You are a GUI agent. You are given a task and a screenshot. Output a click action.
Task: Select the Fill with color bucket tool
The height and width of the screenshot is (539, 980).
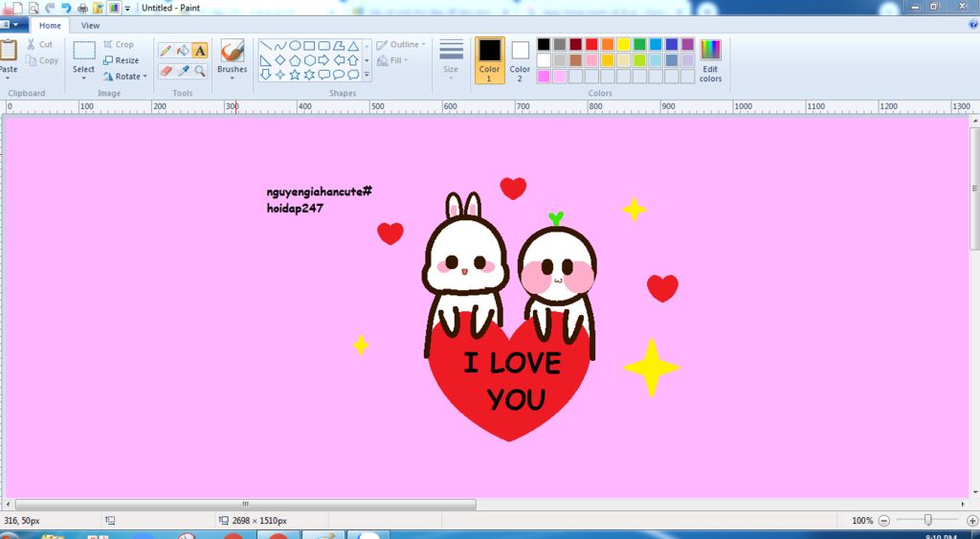coord(183,51)
